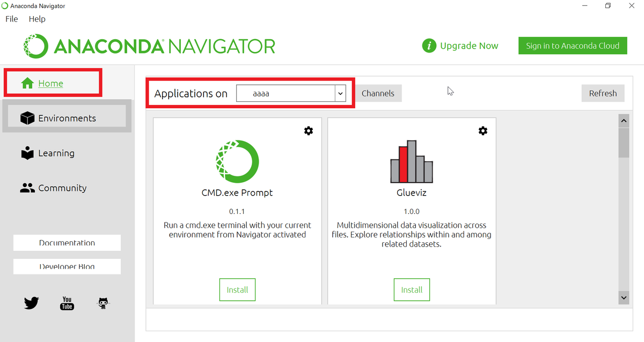Viewport: 644px width, 342px height.
Task: Sign in to Anaconda Cloud
Action: pyautogui.click(x=573, y=46)
